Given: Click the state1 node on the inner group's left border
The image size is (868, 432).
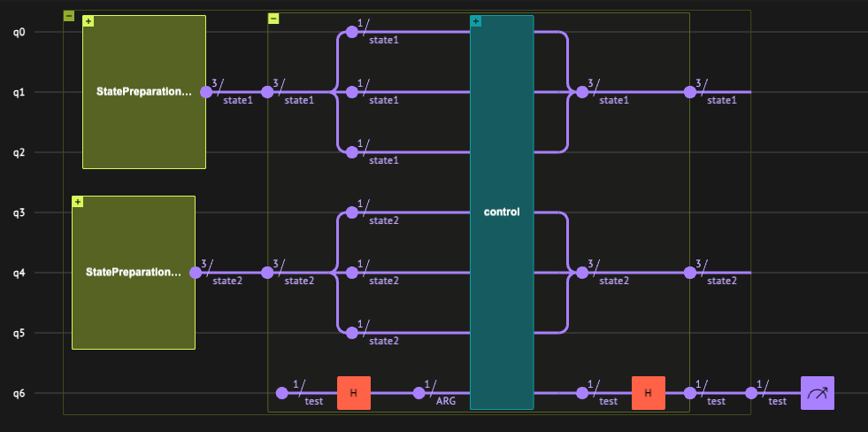Looking at the screenshot, I should click(x=267, y=92).
